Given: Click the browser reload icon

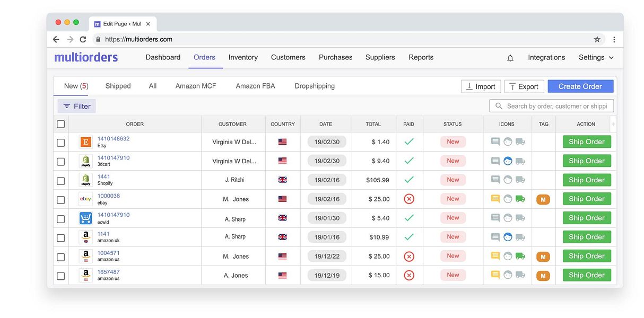Looking at the screenshot, I should coord(83,39).
